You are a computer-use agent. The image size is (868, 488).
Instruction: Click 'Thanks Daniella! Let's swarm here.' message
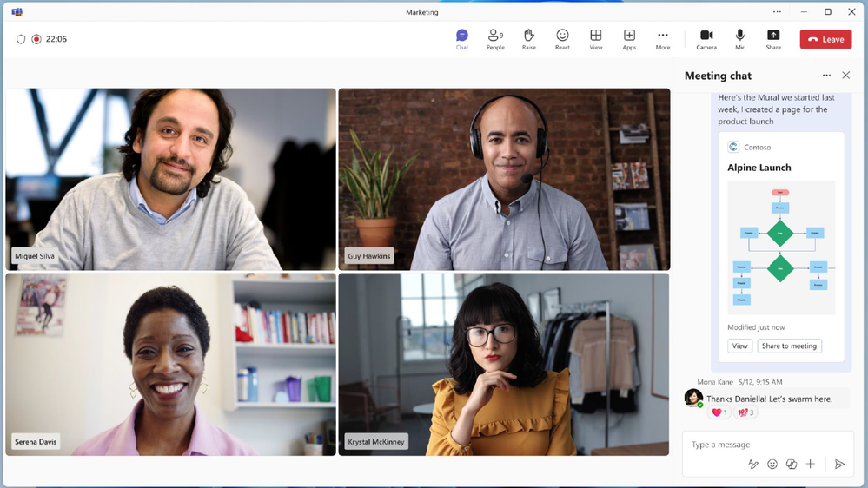(x=770, y=399)
